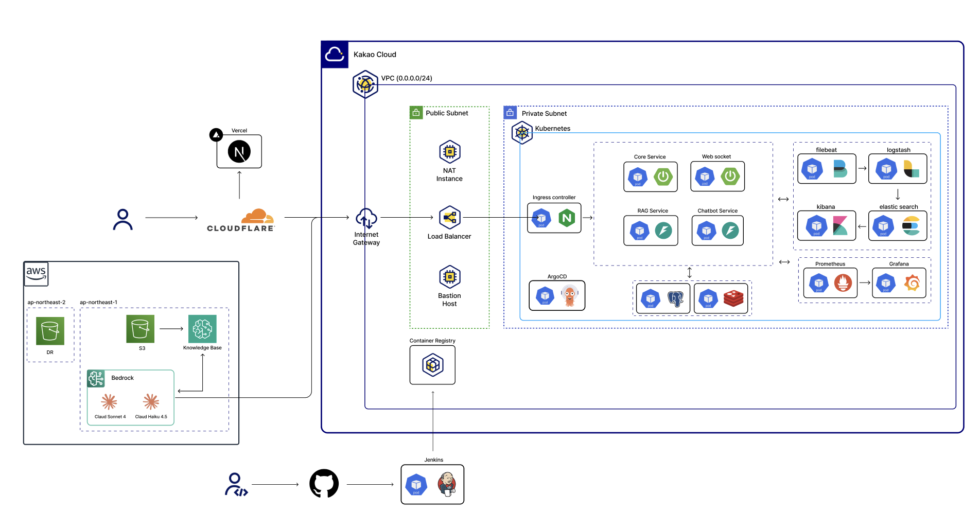Click the Claud Haiku 4.5 starburst icon

[x=151, y=401]
